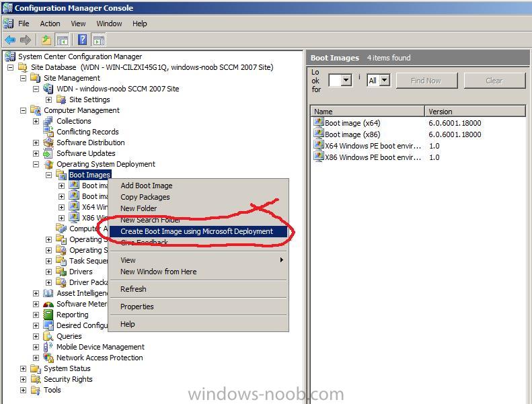
Task: Click the Clear button
Action: [x=494, y=81]
